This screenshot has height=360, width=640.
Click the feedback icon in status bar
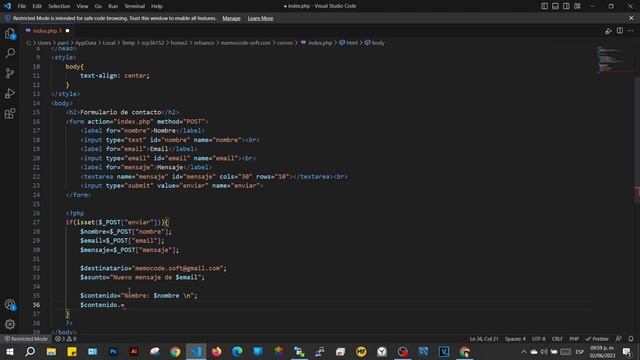619,339
